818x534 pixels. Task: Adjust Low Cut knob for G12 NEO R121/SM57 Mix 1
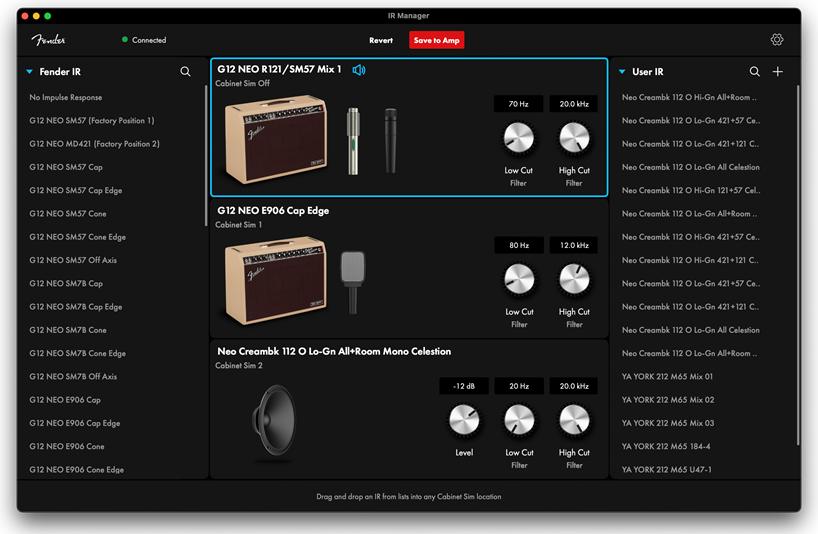click(x=519, y=138)
